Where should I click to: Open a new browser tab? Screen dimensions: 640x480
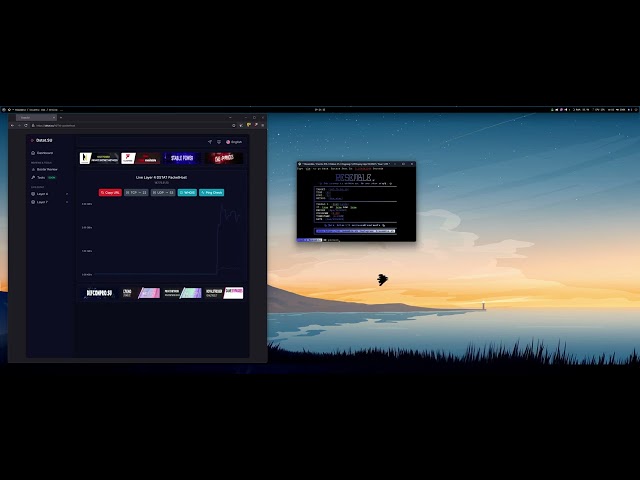point(61,118)
